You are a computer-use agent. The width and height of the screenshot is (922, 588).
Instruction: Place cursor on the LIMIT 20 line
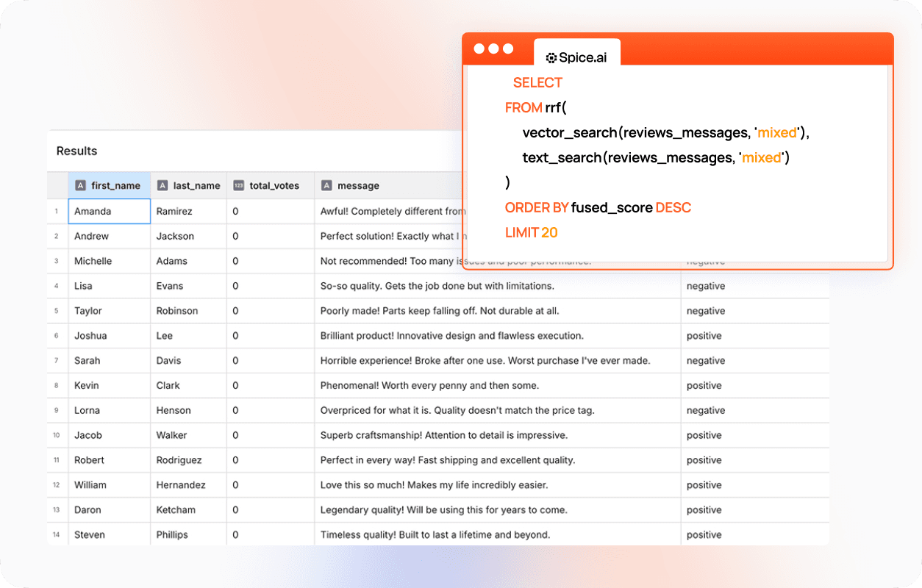[x=531, y=233]
